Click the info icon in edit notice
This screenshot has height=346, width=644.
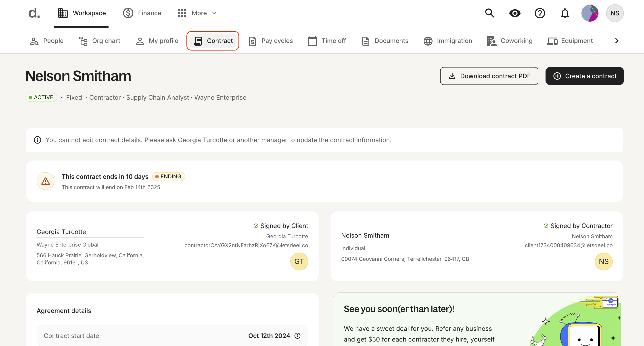(38, 140)
